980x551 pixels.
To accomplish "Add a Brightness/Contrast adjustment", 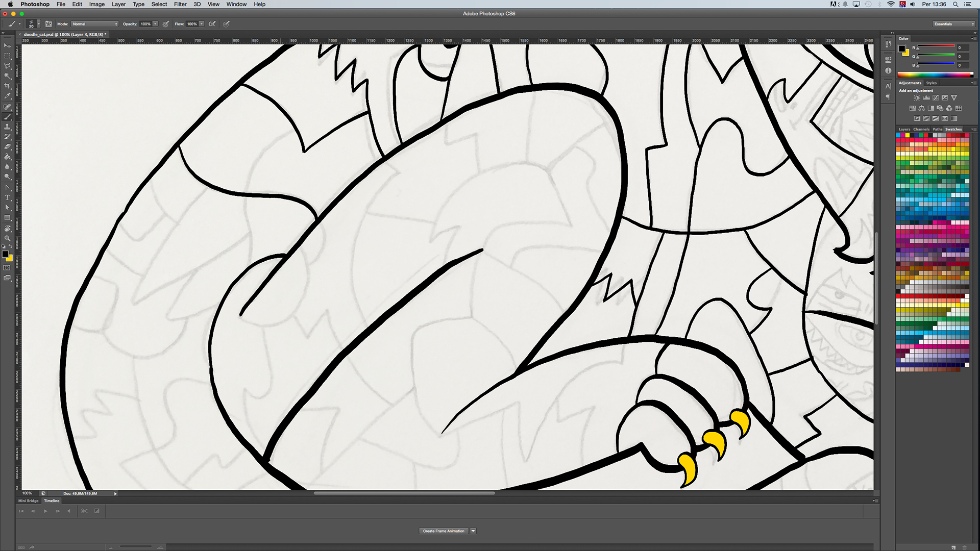I will [917, 98].
